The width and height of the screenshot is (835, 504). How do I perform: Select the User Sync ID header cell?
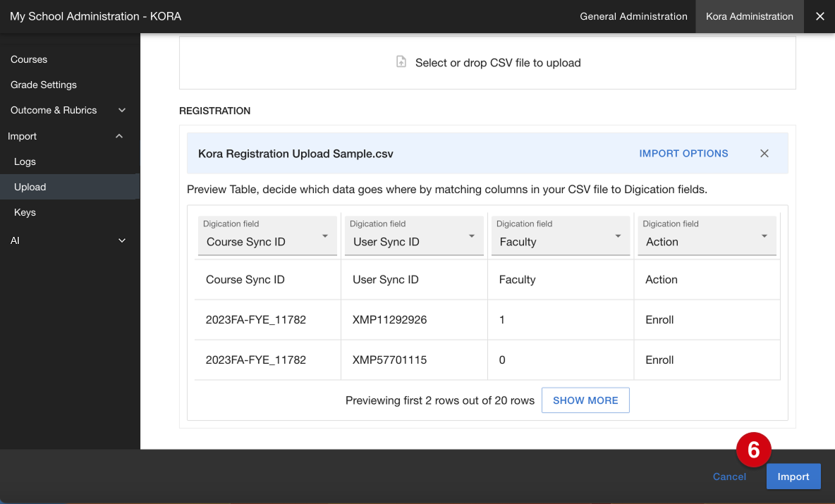pyautogui.click(x=414, y=279)
